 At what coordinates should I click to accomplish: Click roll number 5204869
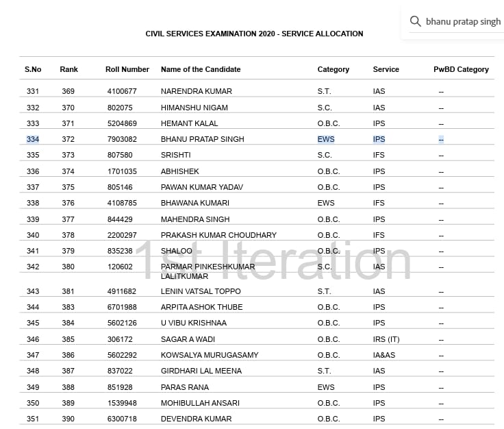[x=122, y=123]
